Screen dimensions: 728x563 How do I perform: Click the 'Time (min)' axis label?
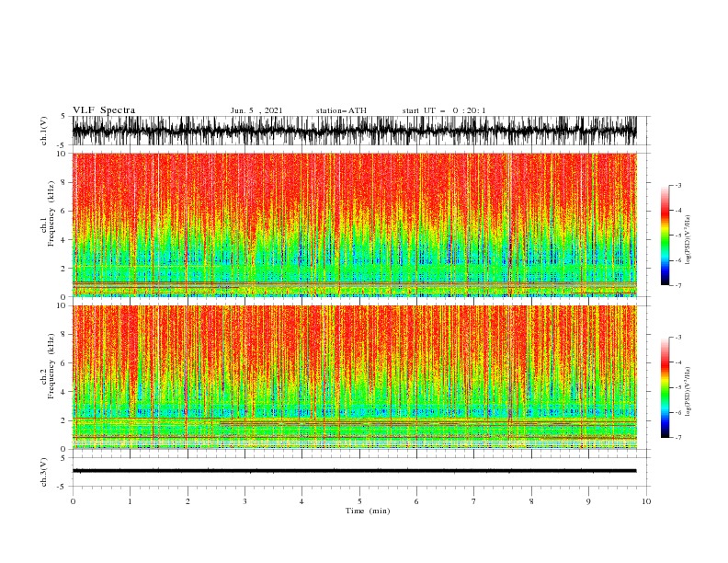click(x=368, y=511)
